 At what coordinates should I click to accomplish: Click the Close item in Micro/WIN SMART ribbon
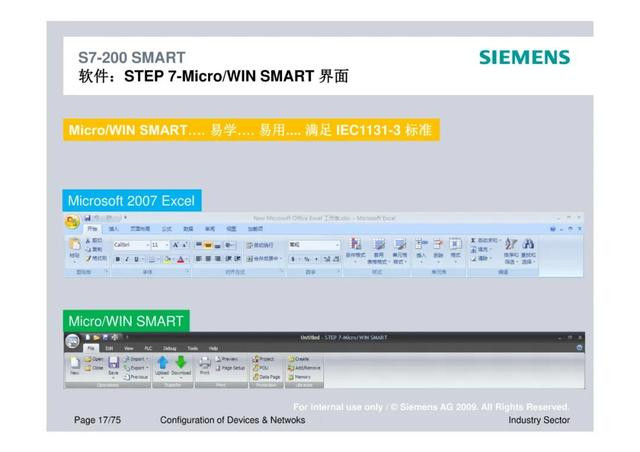[94, 368]
